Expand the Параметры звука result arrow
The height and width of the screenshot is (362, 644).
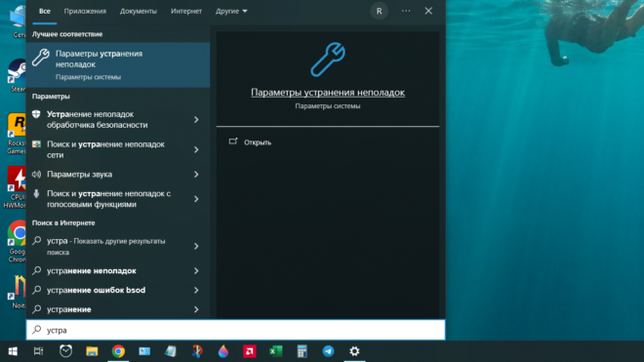pyautogui.click(x=196, y=175)
